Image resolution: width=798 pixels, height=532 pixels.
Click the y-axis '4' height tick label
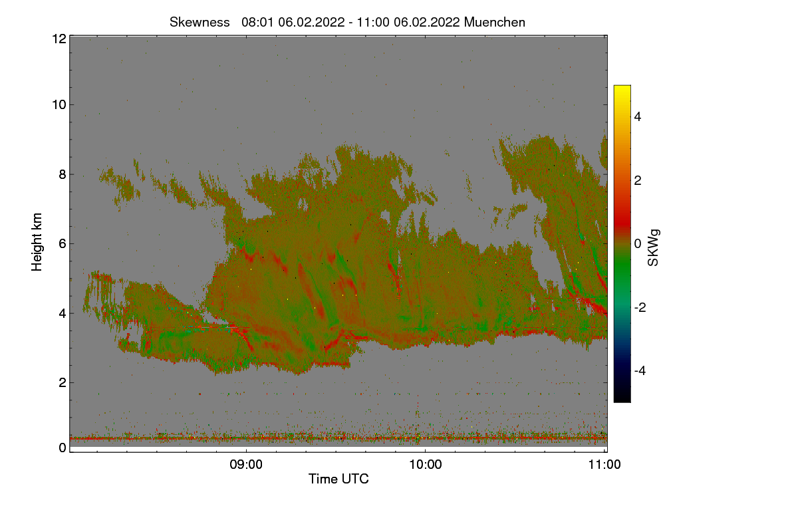pyautogui.click(x=63, y=313)
